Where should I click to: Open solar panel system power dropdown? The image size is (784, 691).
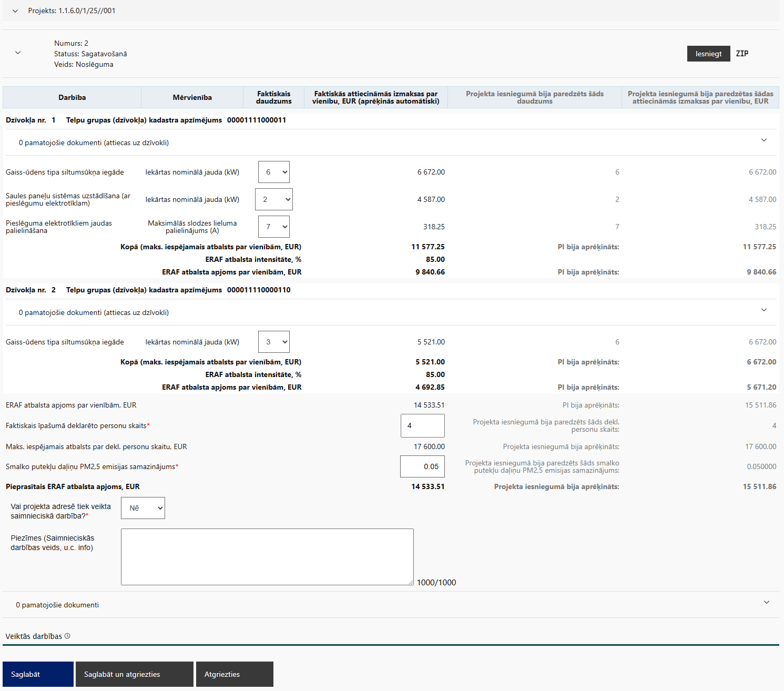tap(273, 199)
